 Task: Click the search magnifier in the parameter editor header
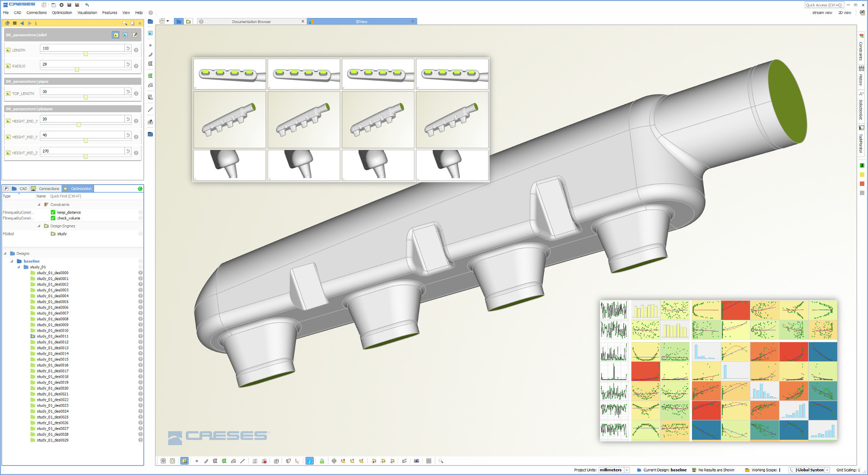[x=125, y=23]
